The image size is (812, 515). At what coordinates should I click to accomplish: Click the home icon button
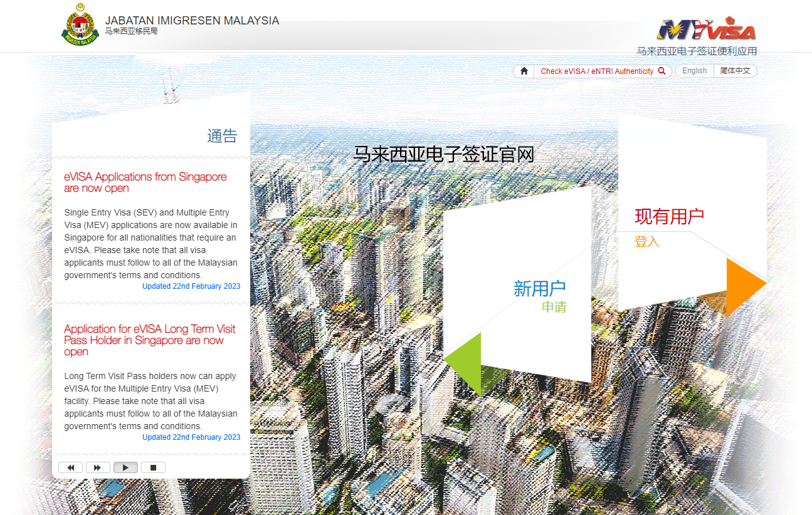pyautogui.click(x=524, y=71)
